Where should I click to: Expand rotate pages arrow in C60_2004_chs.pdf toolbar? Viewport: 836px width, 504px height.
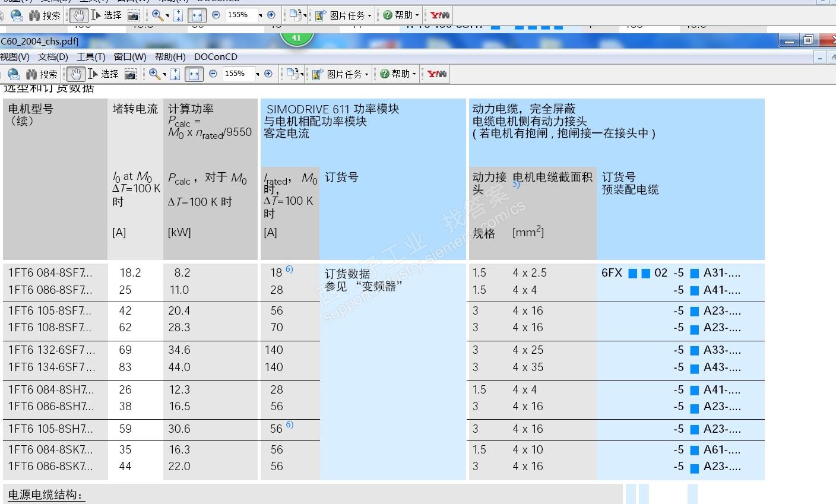click(x=302, y=74)
